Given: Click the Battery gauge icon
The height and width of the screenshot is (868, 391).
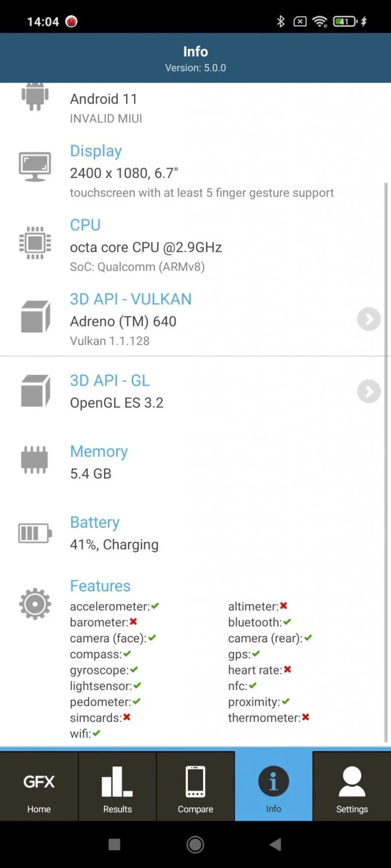Looking at the screenshot, I should pos(35,533).
